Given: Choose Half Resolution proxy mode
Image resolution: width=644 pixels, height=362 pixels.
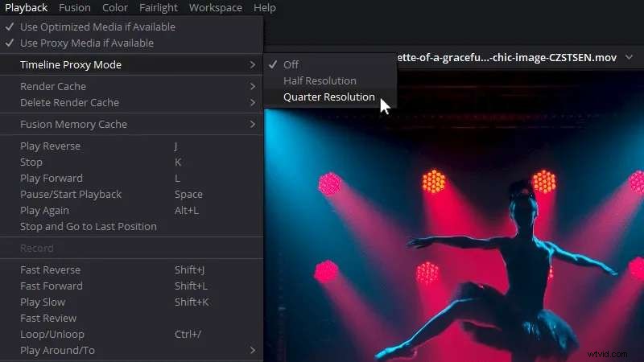Looking at the screenshot, I should [320, 80].
